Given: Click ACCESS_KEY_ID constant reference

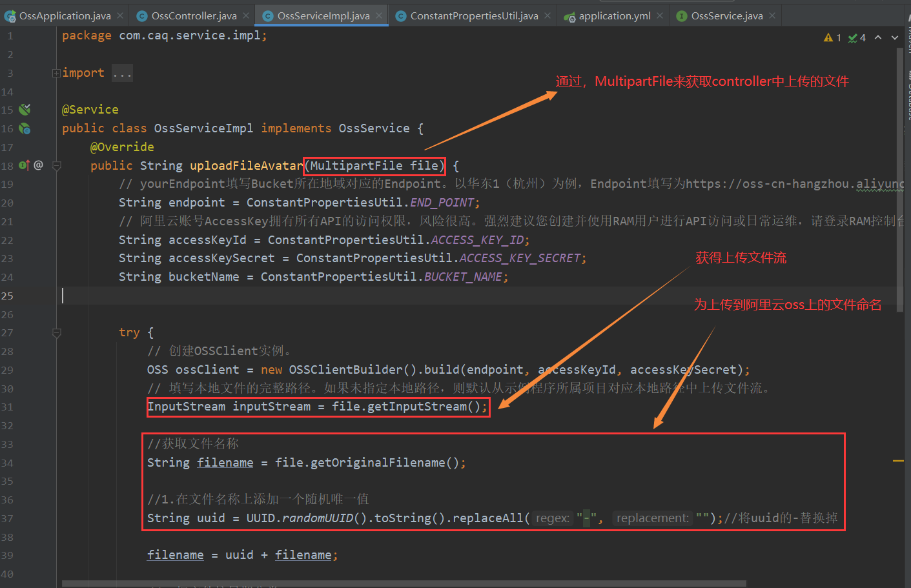Looking at the screenshot, I should tap(478, 240).
